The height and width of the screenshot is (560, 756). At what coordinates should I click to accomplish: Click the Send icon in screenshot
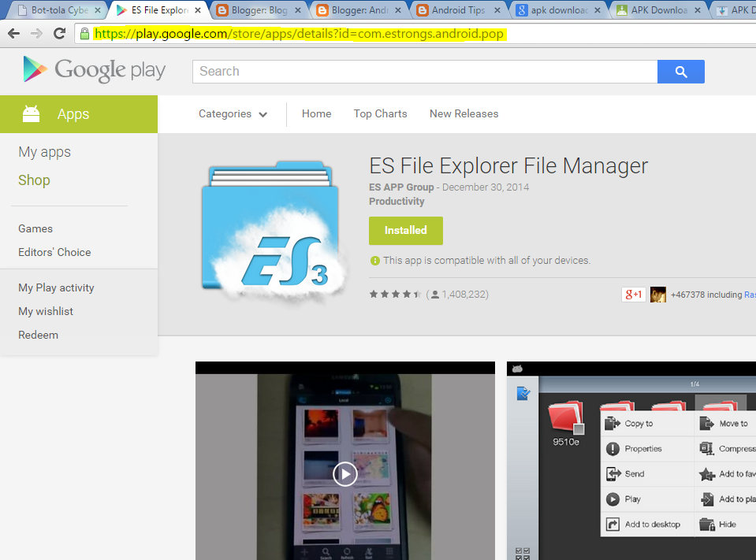(613, 474)
